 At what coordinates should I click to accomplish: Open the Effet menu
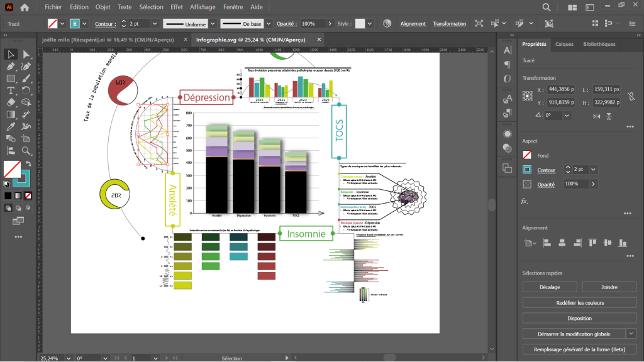pos(177,7)
